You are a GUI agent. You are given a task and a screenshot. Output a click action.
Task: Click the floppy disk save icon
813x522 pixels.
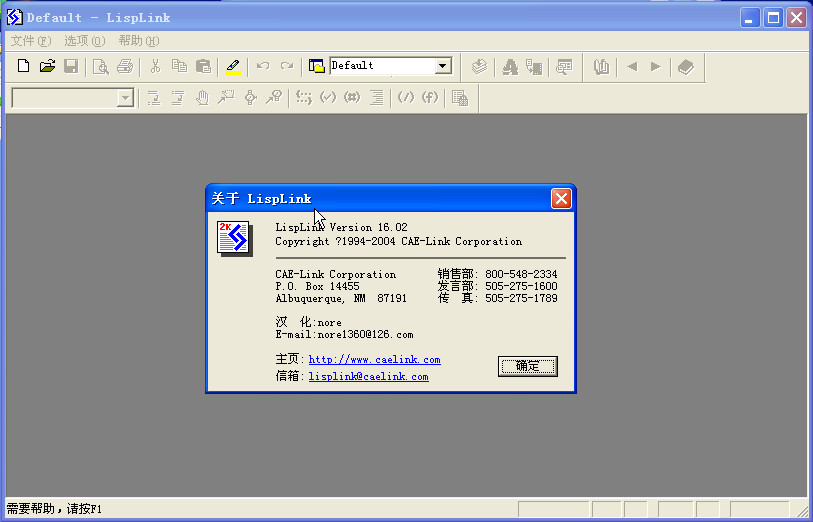pyautogui.click(x=71, y=66)
